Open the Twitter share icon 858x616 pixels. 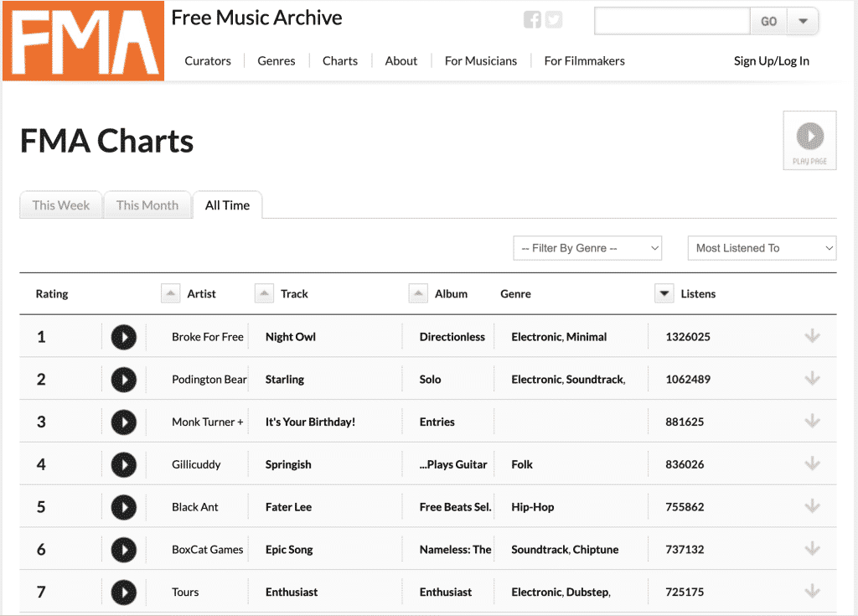point(553,19)
